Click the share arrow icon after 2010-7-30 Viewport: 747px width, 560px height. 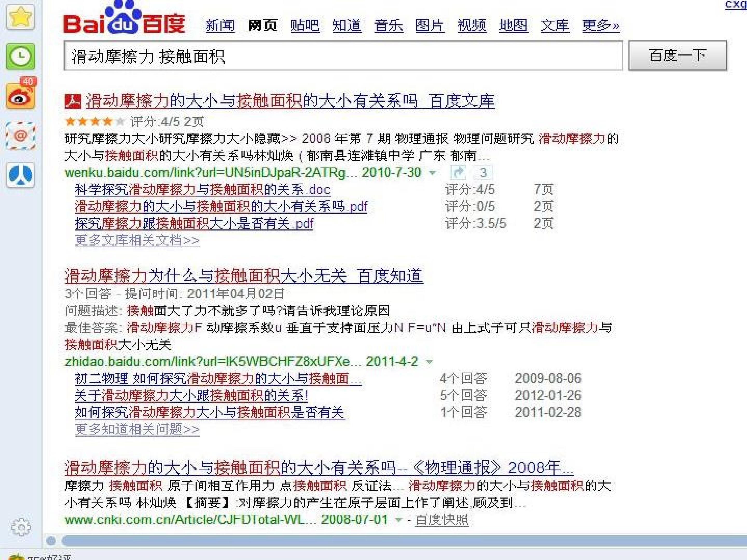coord(458,172)
